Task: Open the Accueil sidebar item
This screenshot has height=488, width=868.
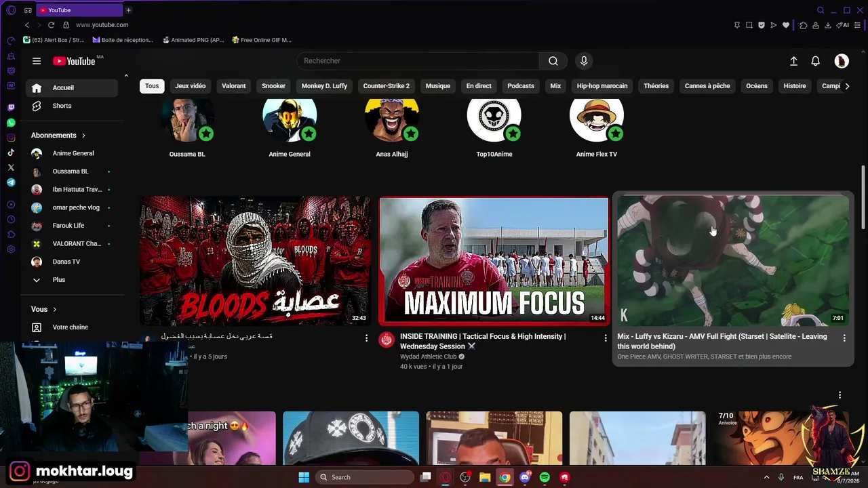Action: [72, 87]
